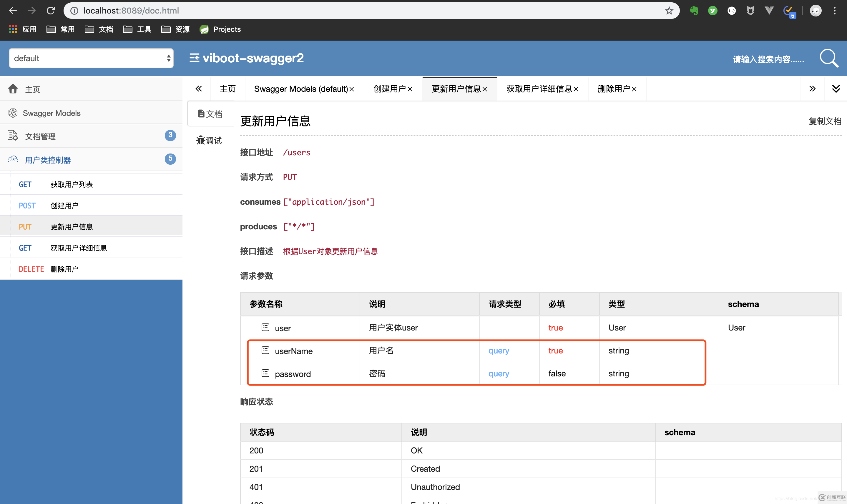Open the default API group dropdown
847x504 pixels.
click(91, 59)
